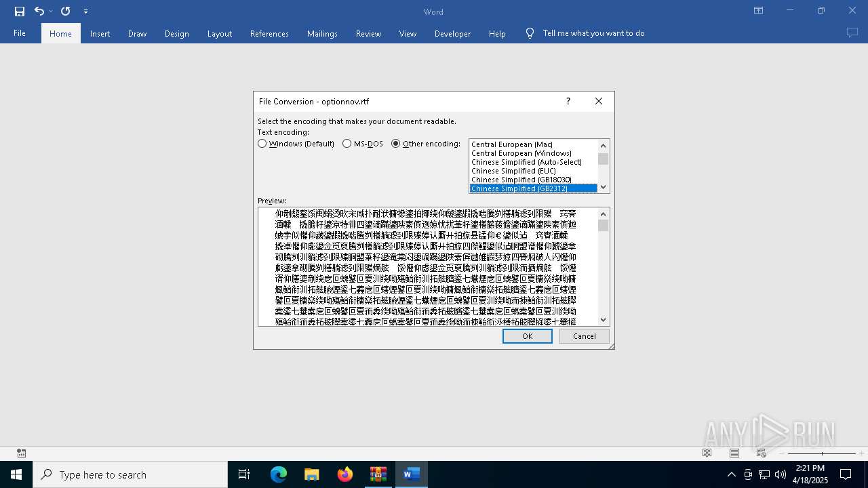Open Task View from taskbar
The image size is (868, 488).
[244, 474]
